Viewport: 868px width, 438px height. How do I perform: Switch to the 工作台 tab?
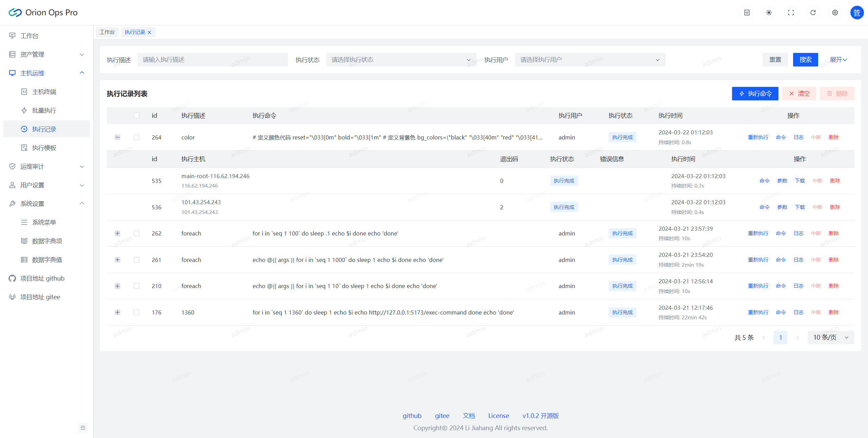pyautogui.click(x=107, y=32)
